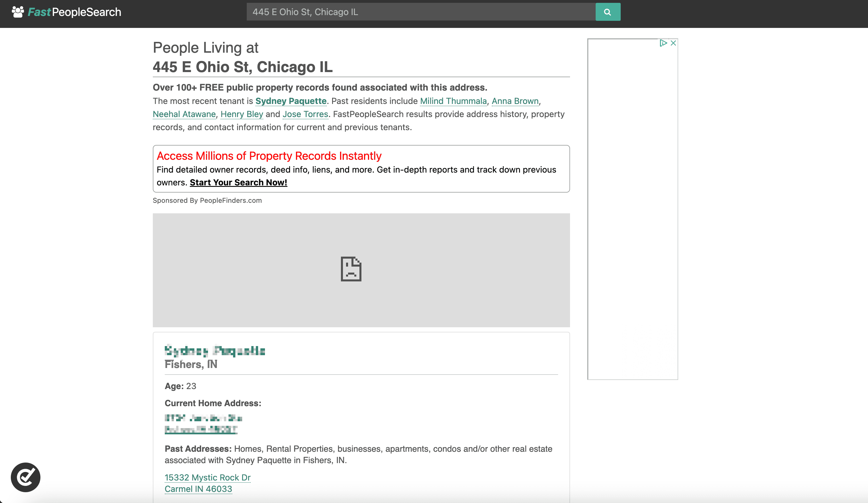868x503 pixels.
Task: Open 15332 Mystic Rock Dr address link
Action: pyautogui.click(x=207, y=477)
